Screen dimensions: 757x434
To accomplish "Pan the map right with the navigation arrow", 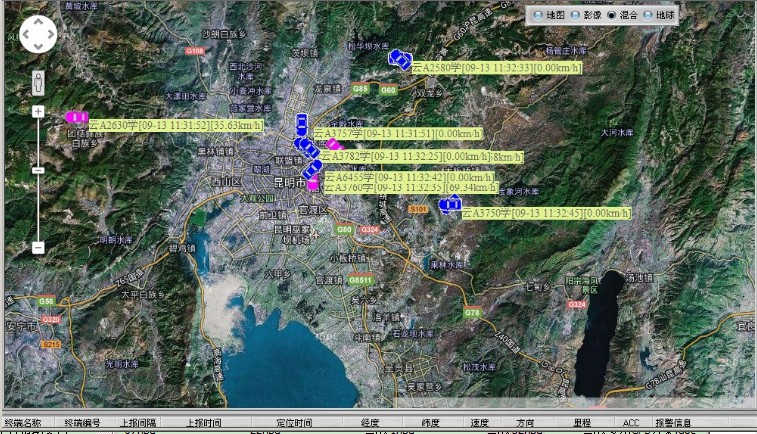I will 50,35.
